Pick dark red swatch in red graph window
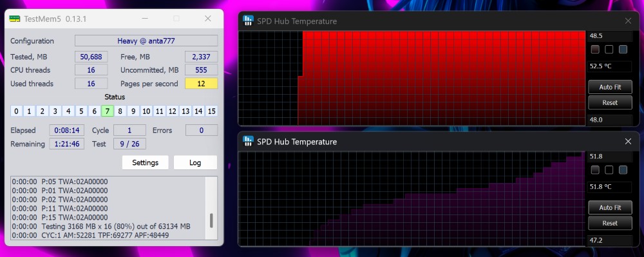Image resolution: width=644 pixels, height=257 pixels. pyautogui.click(x=595, y=49)
